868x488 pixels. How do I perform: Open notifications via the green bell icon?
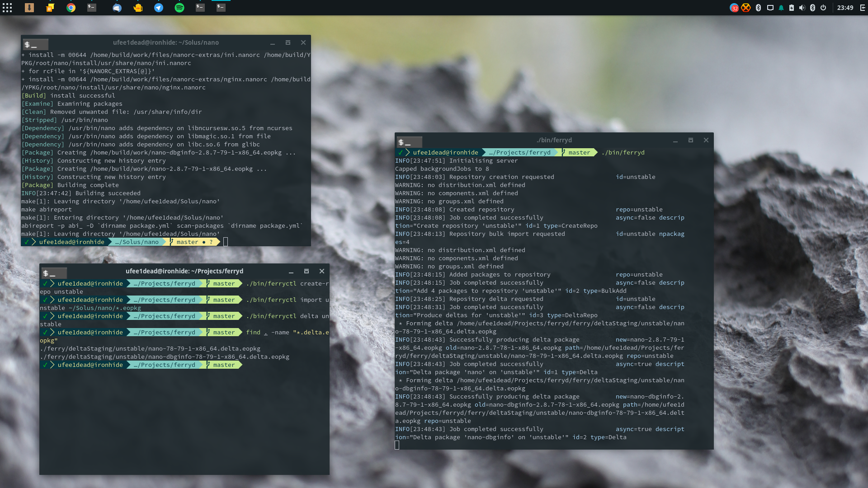(x=781, y=8)
